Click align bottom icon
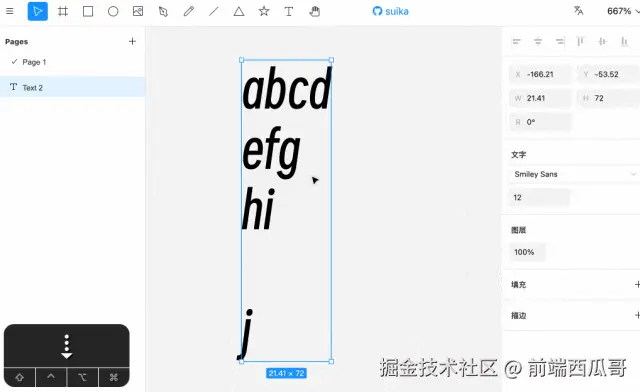Viewport: 640px width, 392px height. click(624, 41)
